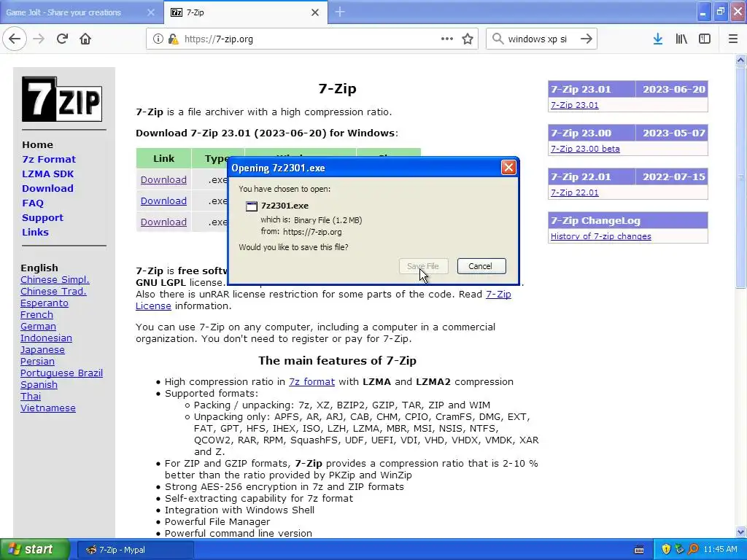
Task: Open the Library bookshelf icon
Action: click(681, 39)
